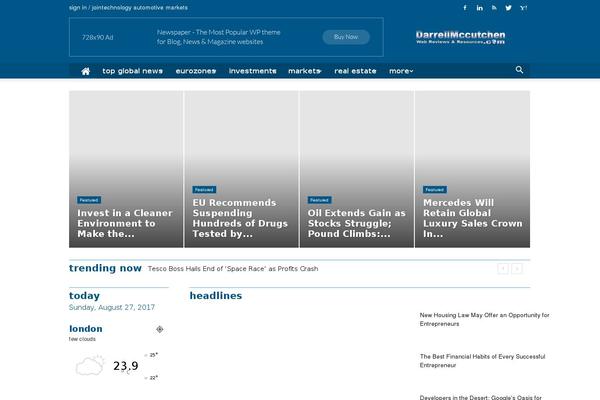Open Invest in a Cleaner Environment article
Image resolution: width=600 pixels, height=400 pixels.
click(125, 223)
